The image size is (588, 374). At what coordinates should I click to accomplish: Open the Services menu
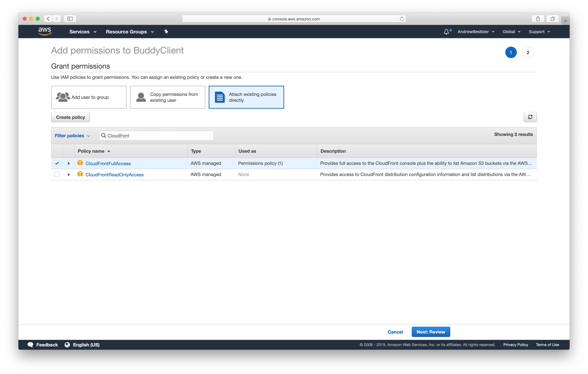(x=83, y=32)
